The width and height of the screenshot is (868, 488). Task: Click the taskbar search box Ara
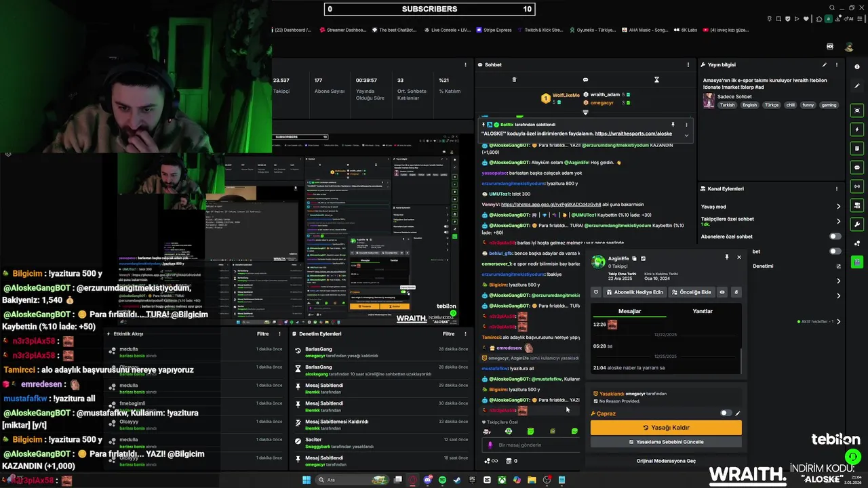[353, 480]
